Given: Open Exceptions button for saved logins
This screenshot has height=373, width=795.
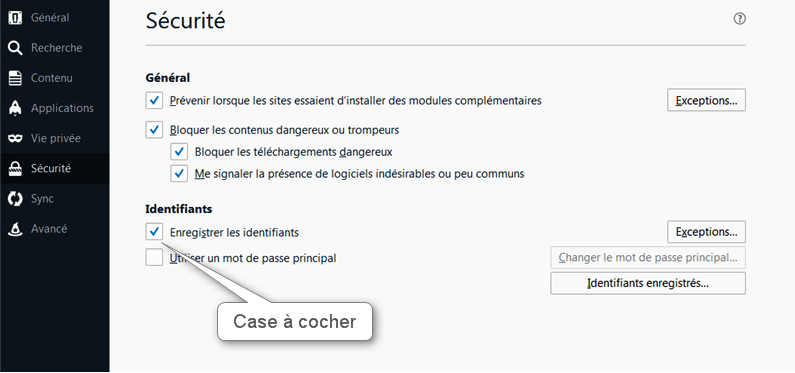Looking at the screenshot, I should pyautogui.click(x=706, y=232).
